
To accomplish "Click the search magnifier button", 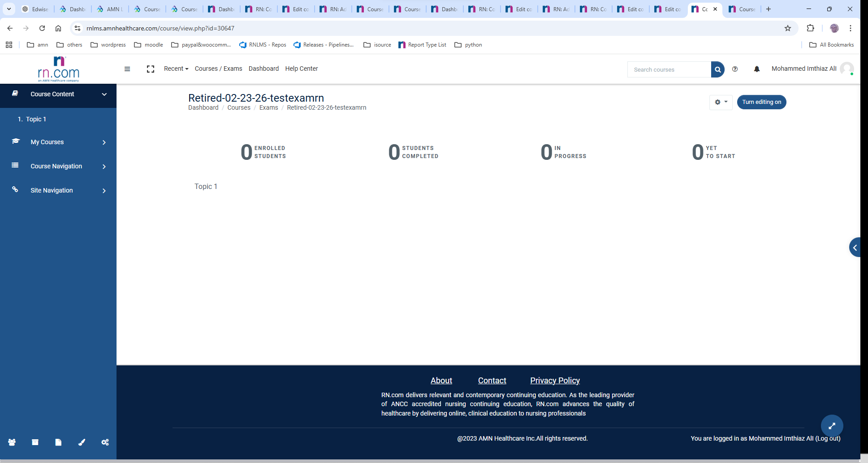I will pyautogui.click(x=717, y=69).
